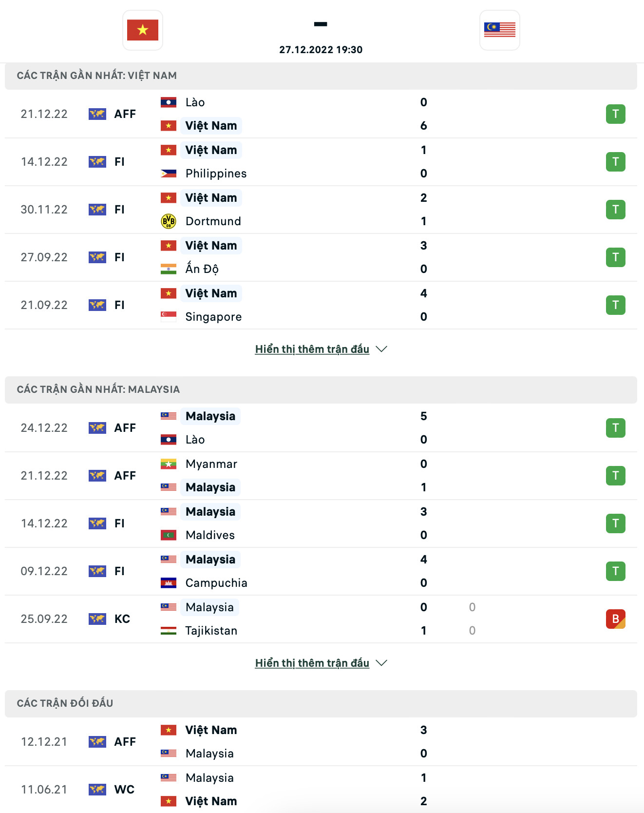The height and width of the screenshot is (813, 644).
Task: Click the Dortmund BVB club badge
Action: point(169,221)
